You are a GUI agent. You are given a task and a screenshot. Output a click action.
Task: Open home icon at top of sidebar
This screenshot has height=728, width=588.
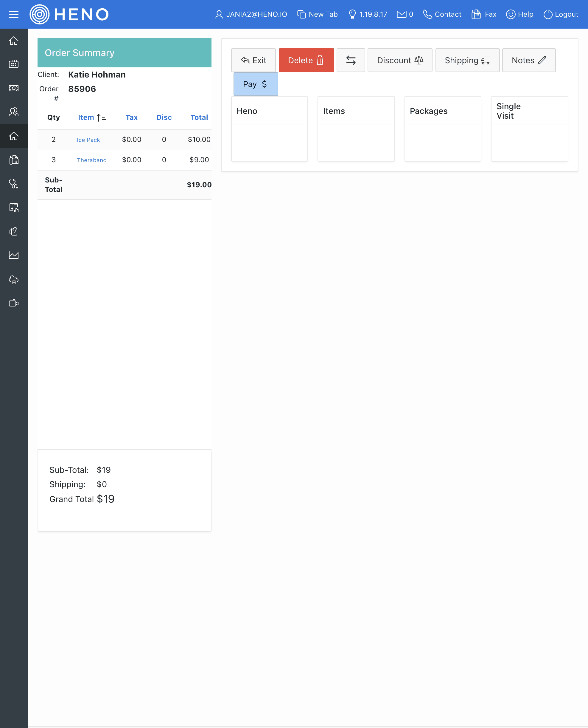(x=13, y=41)
